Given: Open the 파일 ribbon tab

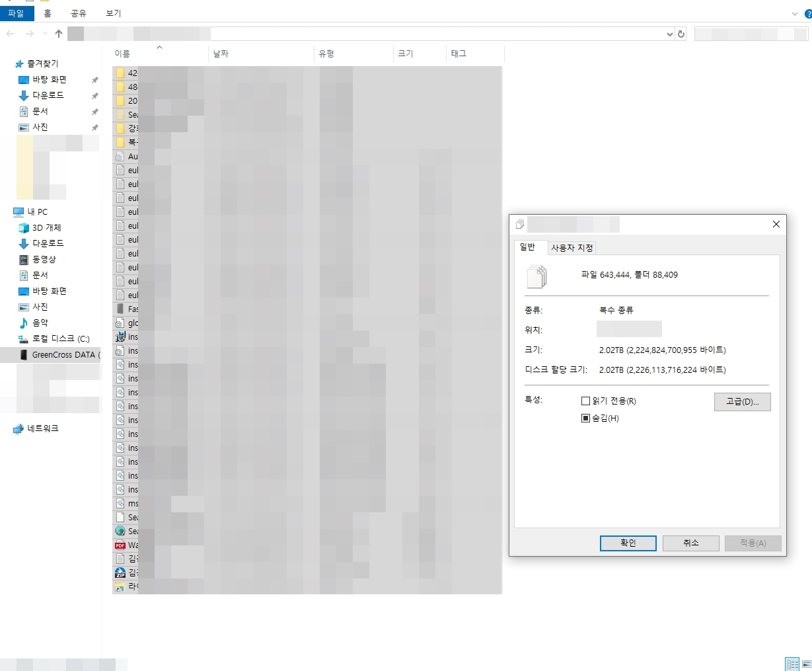Looking at the screenshot, I should (17, 13).
